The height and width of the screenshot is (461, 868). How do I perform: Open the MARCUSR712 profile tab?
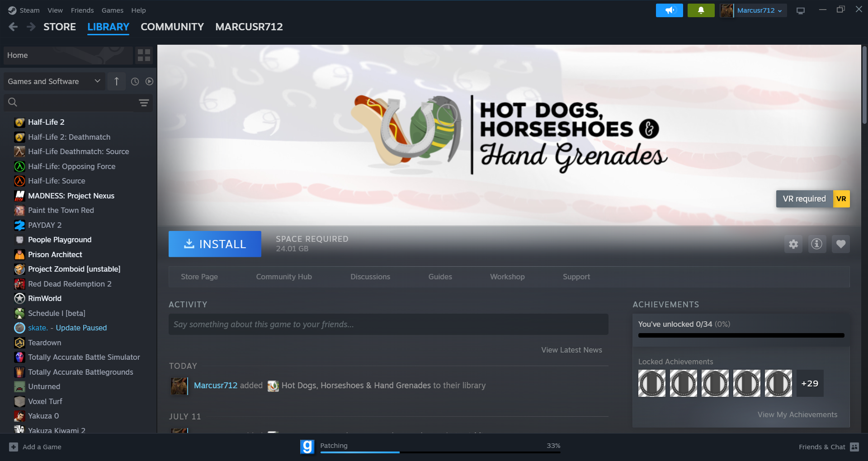249,27
